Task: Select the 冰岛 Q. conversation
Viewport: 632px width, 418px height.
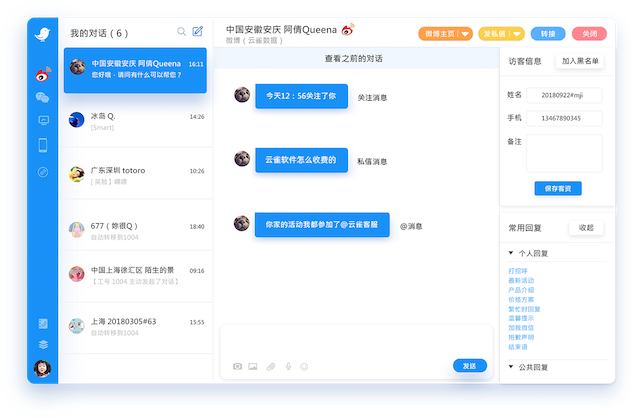Action: coord(138,122)
